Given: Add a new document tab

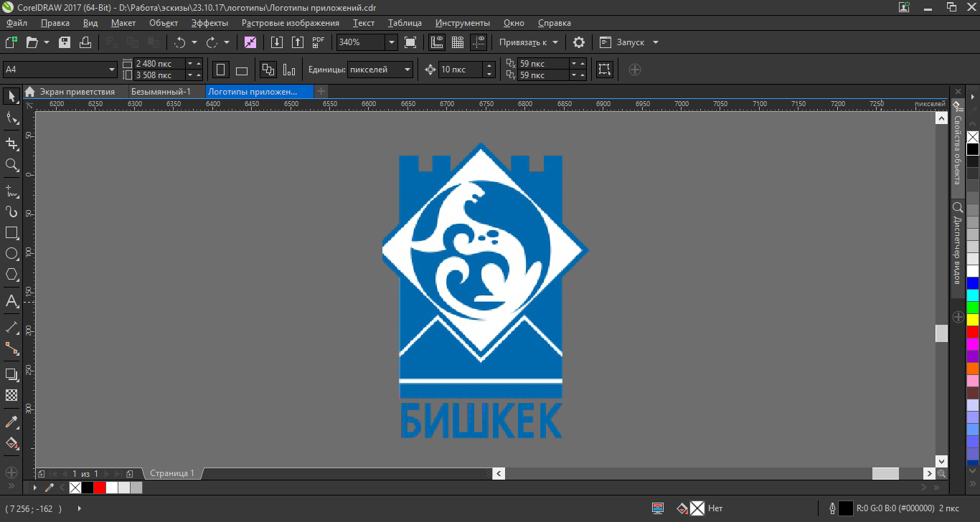Looking at the screenshot, I should (321, 92).
